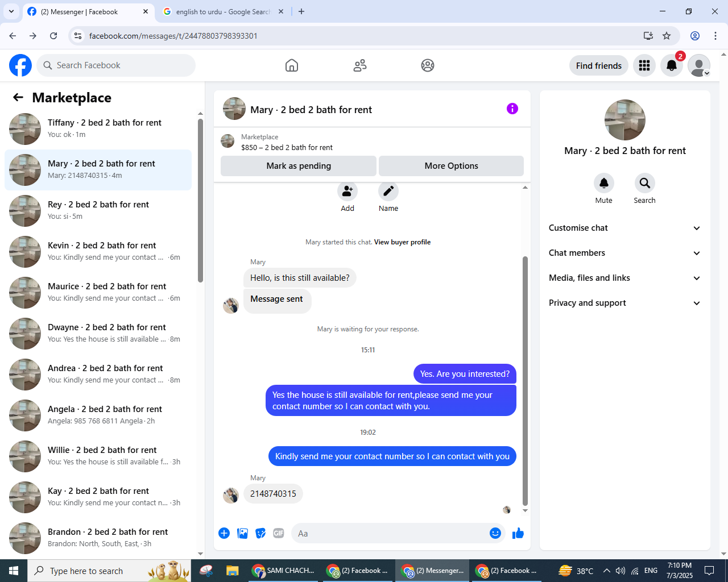Mute this conversation with bell icon
Viewport: 728px width, 582px height.
tap(604, 183)
